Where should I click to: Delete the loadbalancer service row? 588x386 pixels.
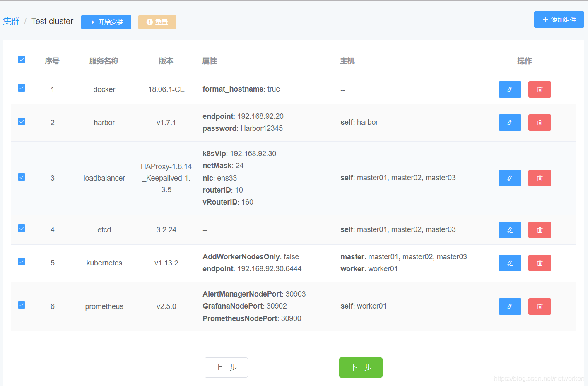pos(540,178)
